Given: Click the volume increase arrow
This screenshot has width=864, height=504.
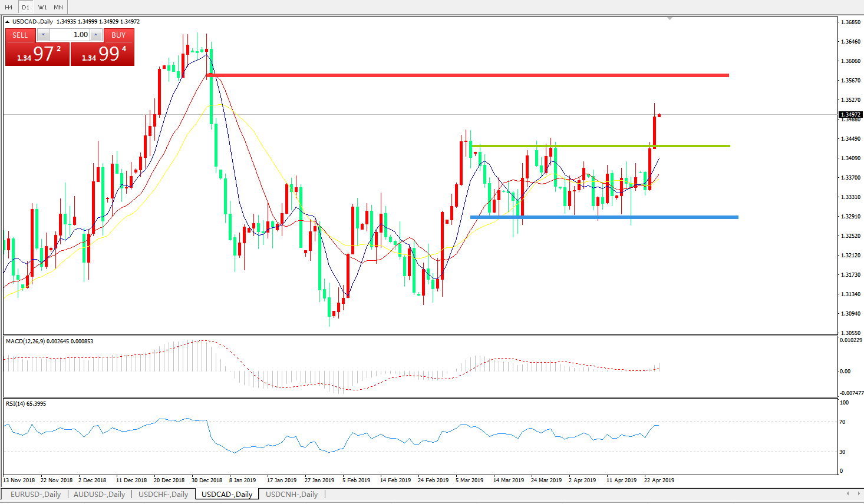Looking at the screenshot, I should (95, 35).
